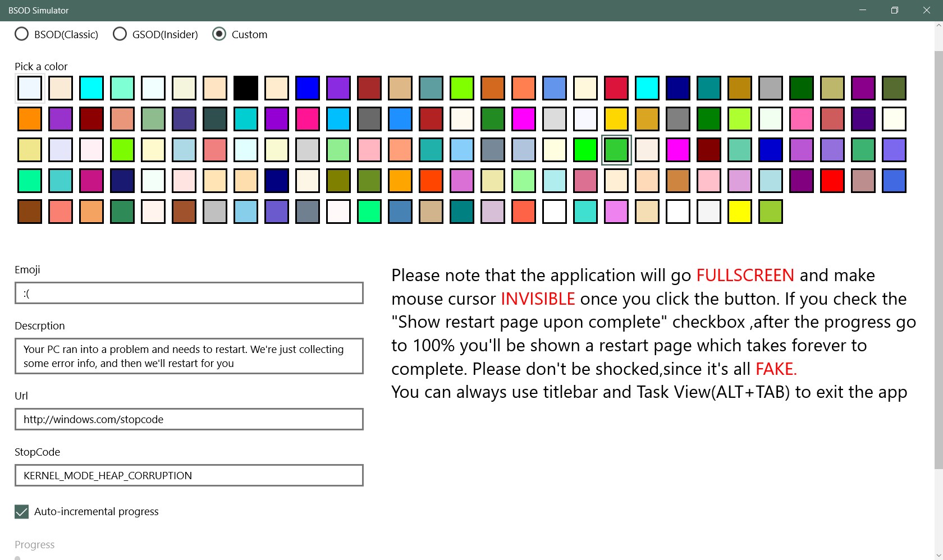Click the "Descrption" field label

[x=40, y=325]
